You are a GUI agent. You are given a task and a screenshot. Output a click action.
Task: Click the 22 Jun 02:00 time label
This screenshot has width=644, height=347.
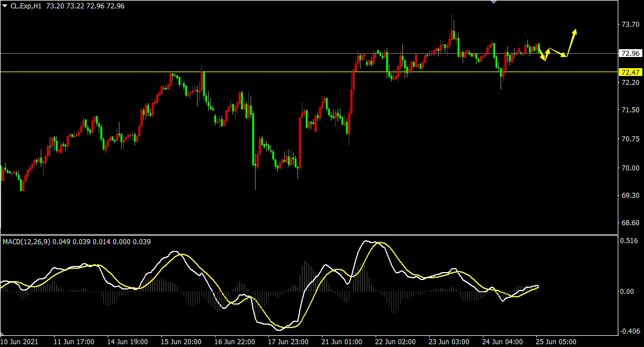click(396, 342)
